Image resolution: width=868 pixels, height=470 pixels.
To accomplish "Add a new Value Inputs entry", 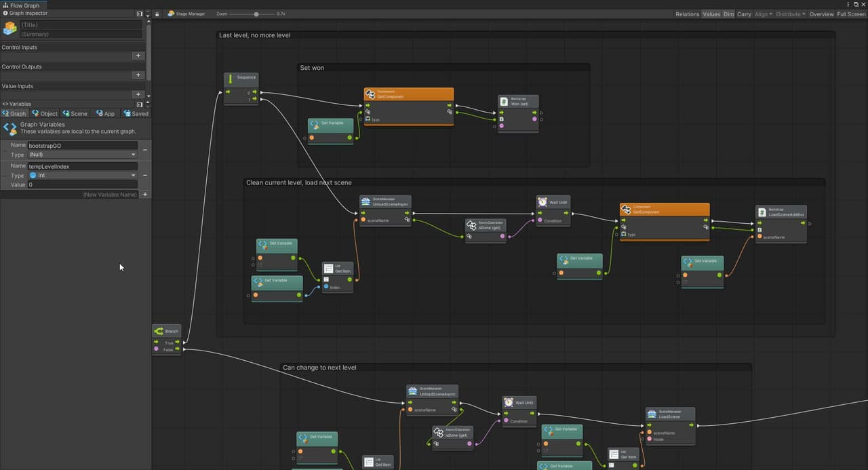I will pos(138,94).
